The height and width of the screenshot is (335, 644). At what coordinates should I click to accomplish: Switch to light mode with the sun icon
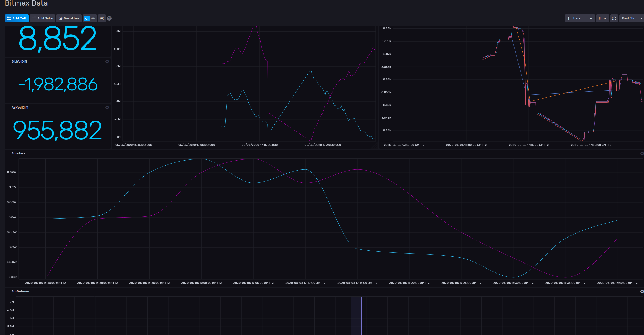93,18
